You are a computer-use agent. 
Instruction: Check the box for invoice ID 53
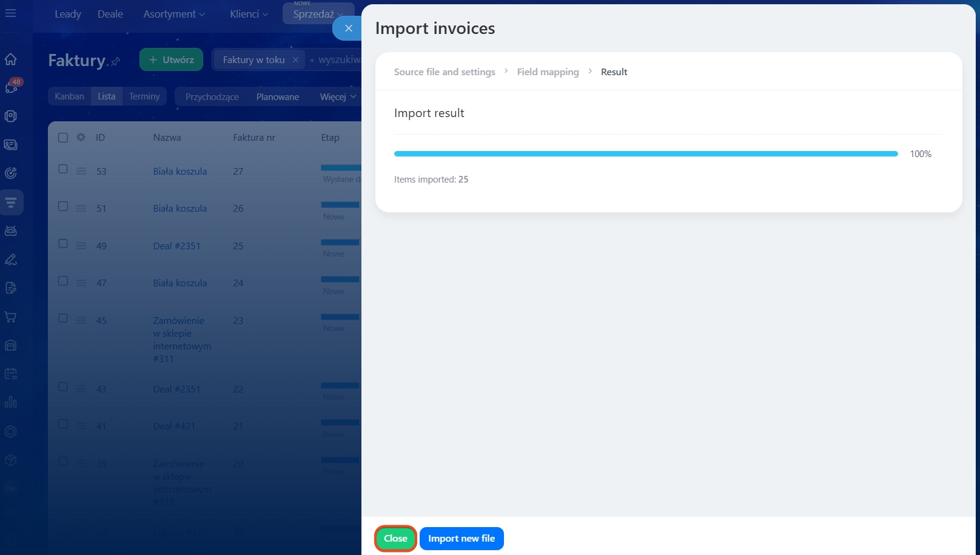coord(63,169)
